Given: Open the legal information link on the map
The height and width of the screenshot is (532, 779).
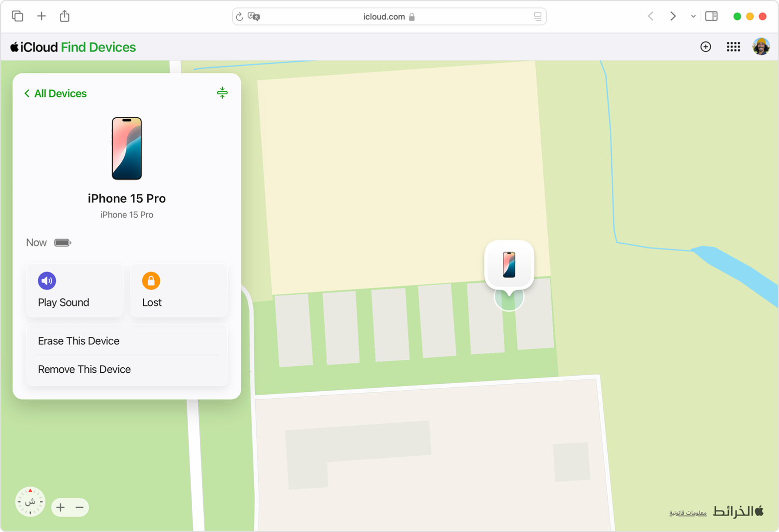Looking at the screenshot, I should [688, 513].
